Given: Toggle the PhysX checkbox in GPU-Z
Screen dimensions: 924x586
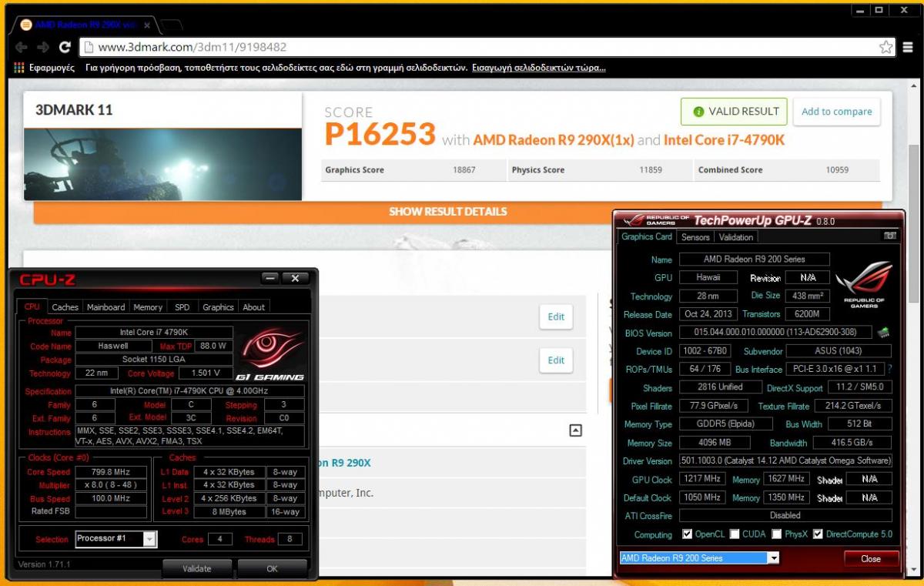Looking at the screenshot, I should tap(776, 534).
